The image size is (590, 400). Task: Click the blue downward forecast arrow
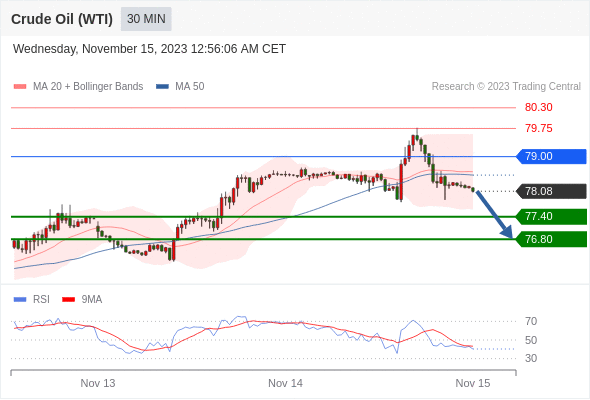click(x=494, y=214)
